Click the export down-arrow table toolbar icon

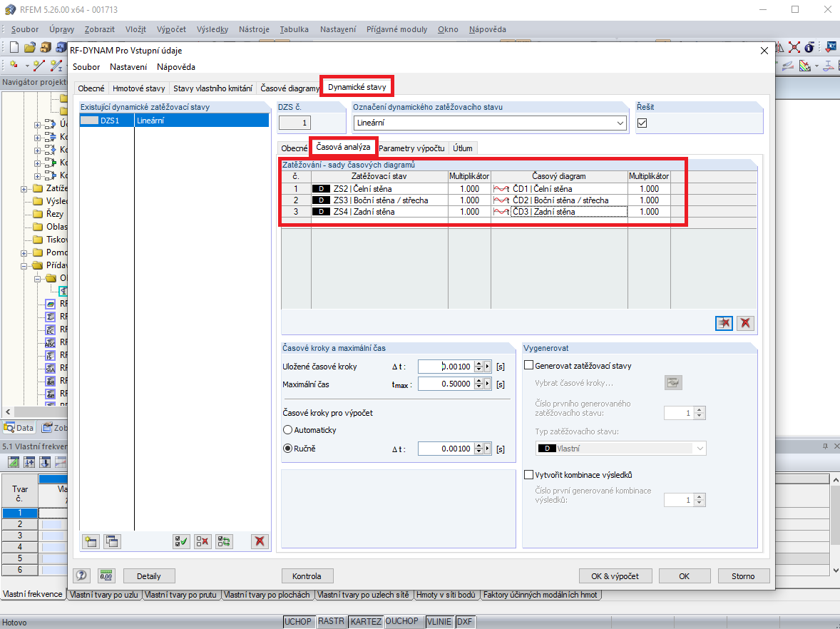point(45,462)
